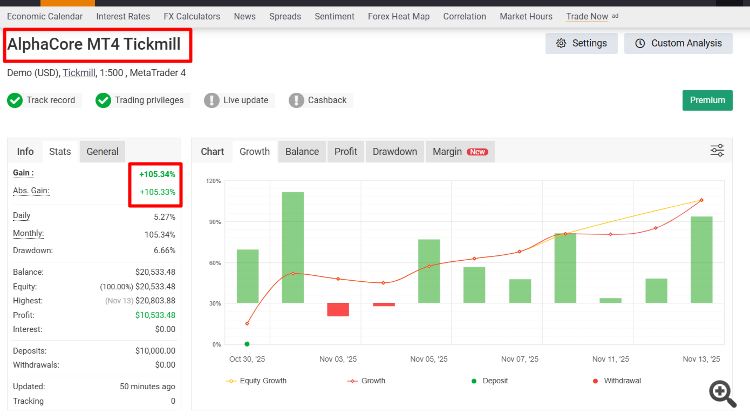
Task: Select the Growth chart tab
Action: [x=254, y=152]
